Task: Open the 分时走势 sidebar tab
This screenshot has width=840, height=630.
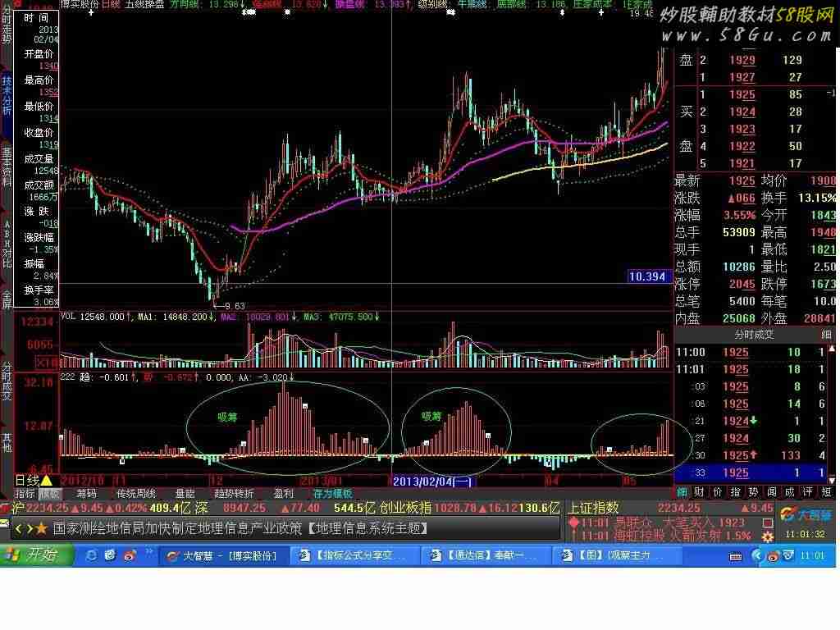Action: [x=6, y=24]
